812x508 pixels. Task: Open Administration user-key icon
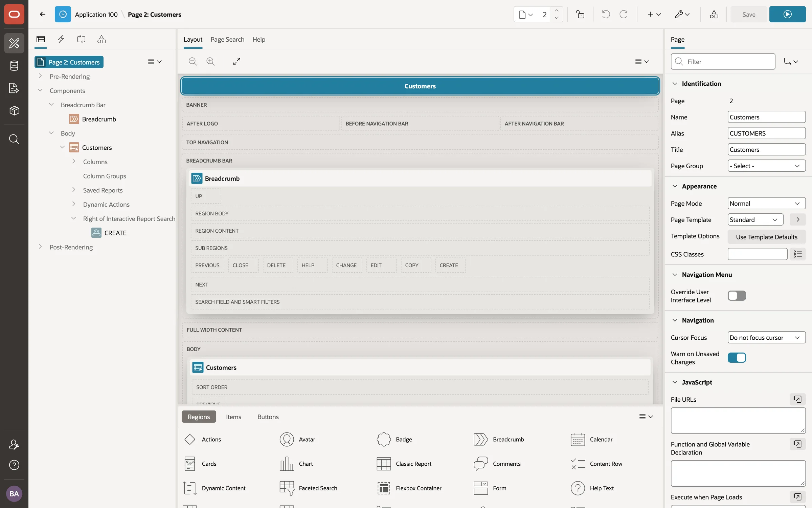click(14, 444)
